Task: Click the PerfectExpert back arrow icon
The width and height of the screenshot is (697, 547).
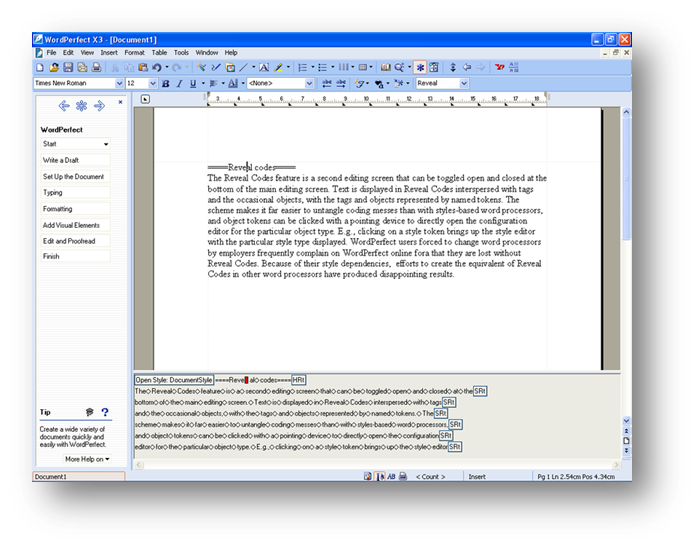Action: coord(63,105)
